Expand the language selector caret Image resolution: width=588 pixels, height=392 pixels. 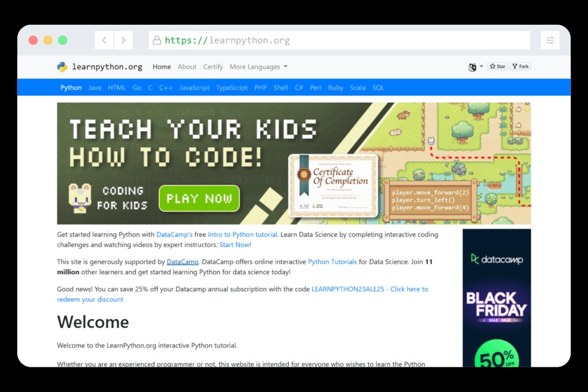[482, 67]
